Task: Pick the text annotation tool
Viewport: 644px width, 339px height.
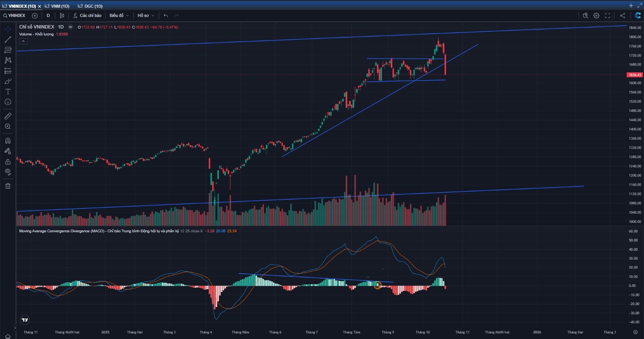Action: pyautogui.click(x=8, y=92)
